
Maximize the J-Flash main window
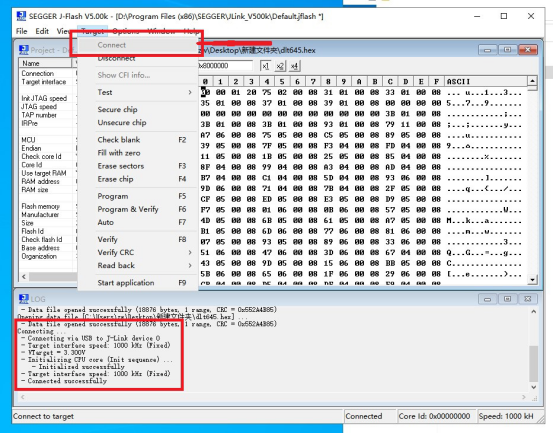(x=504, y=16)
